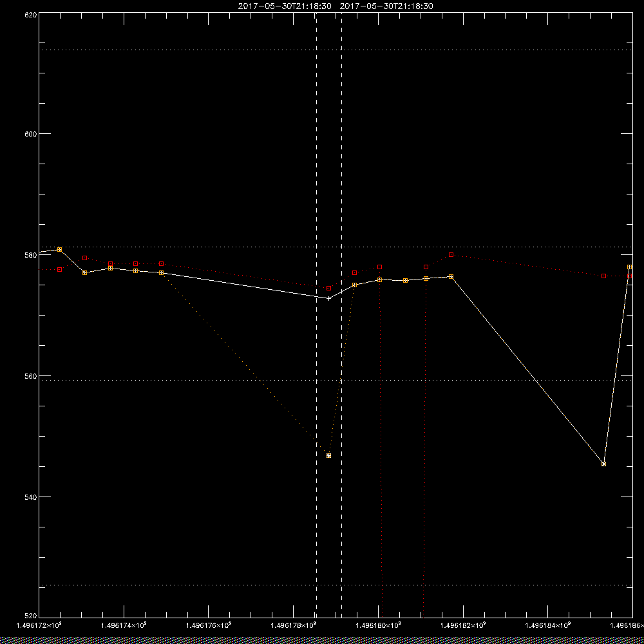
Task: Select the orange marker near 545 at right
Action: (603, 464)
